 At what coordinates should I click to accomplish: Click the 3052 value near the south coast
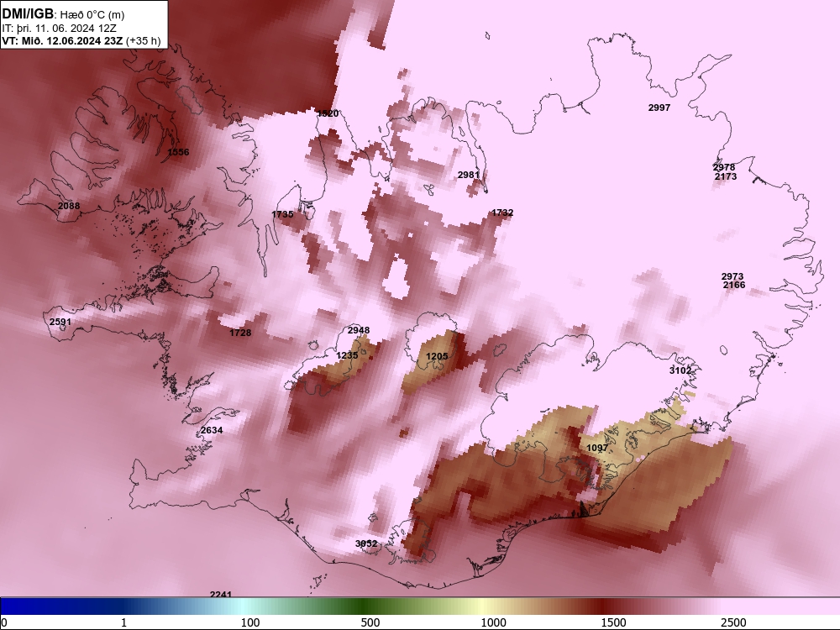point(366,543)
